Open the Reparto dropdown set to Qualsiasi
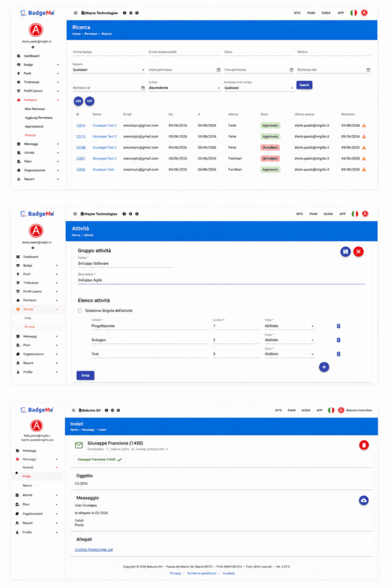 (108, 69)
